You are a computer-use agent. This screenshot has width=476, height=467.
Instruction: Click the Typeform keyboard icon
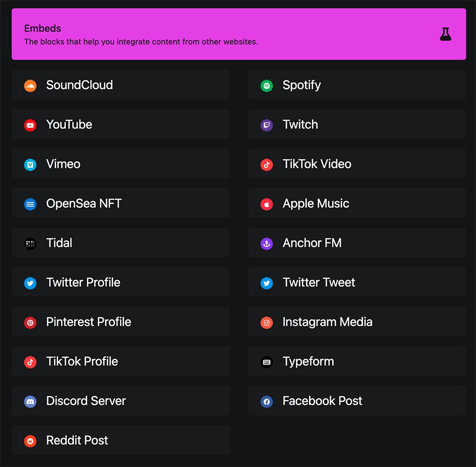click(267, 362)
